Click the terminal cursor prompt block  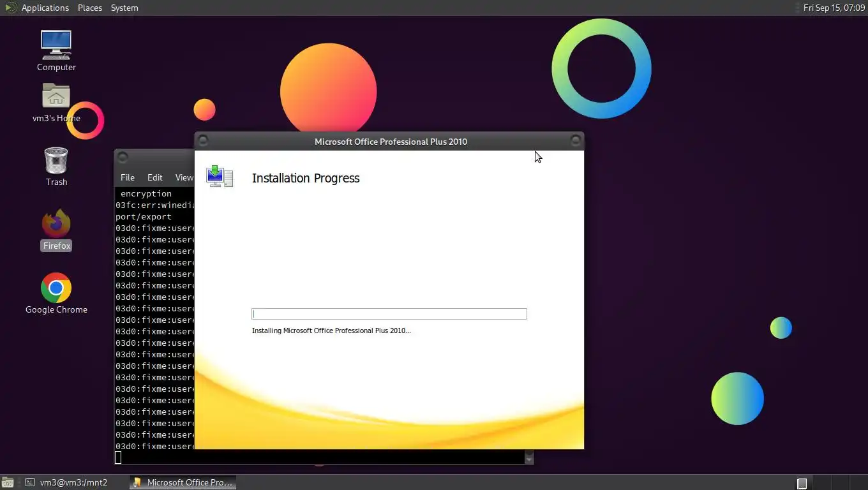(118, 457)
